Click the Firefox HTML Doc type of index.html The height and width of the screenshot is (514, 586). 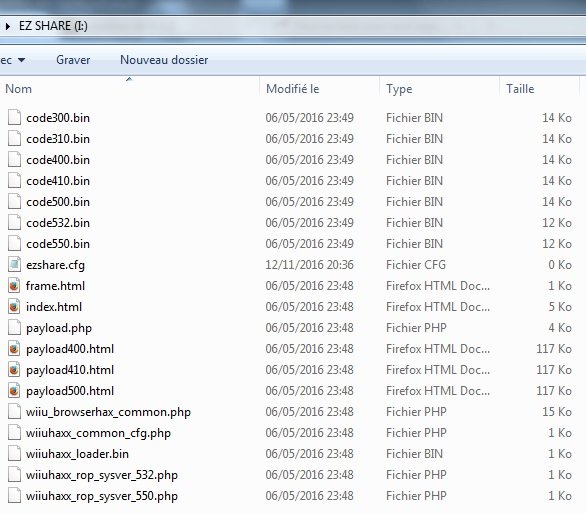pyautogui.click(x=438, y=307)
